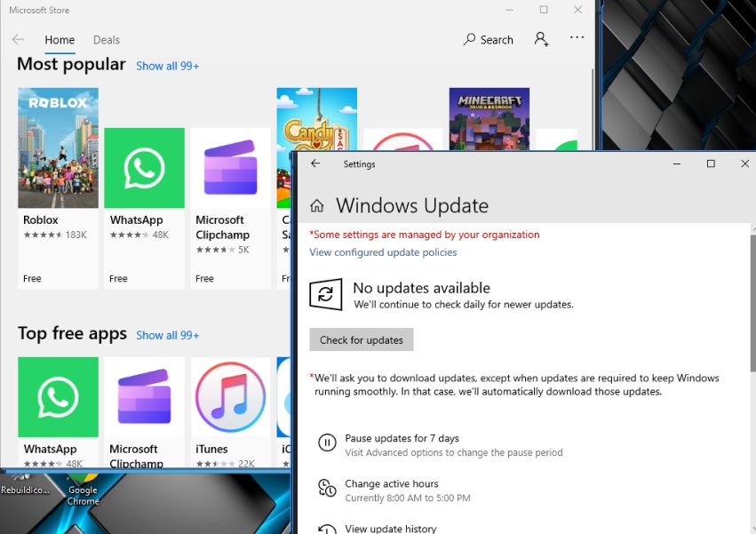Viewport: 756px width, 534px height.
Task: Maximize the Settings window
Action: coord(711,164)
